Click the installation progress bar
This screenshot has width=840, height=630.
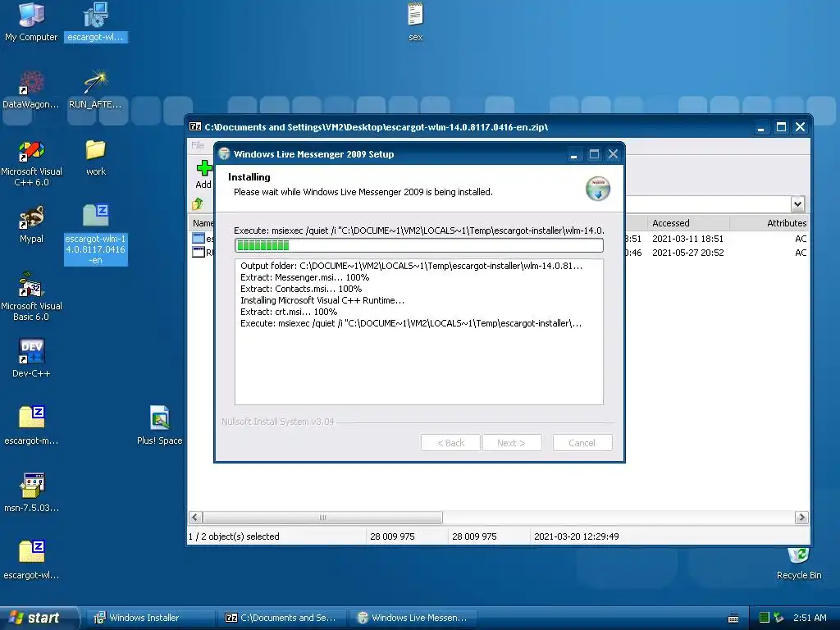pyautogui.click(x=419, y=245)
